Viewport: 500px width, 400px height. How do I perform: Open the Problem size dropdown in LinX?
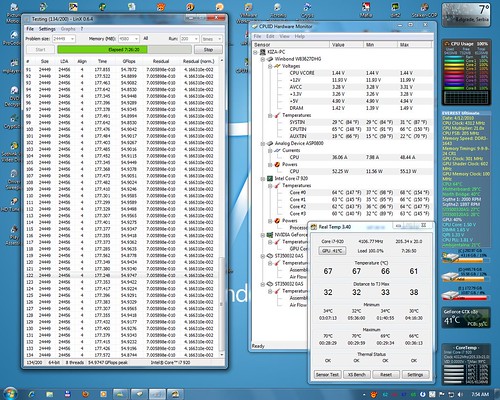click(72, 39)
